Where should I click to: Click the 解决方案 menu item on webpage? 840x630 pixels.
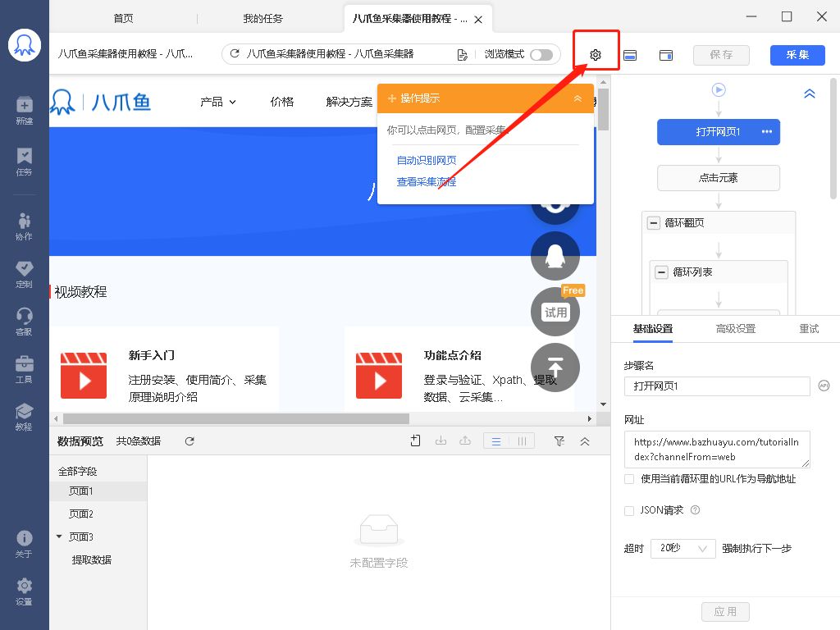tap(349, 102)
